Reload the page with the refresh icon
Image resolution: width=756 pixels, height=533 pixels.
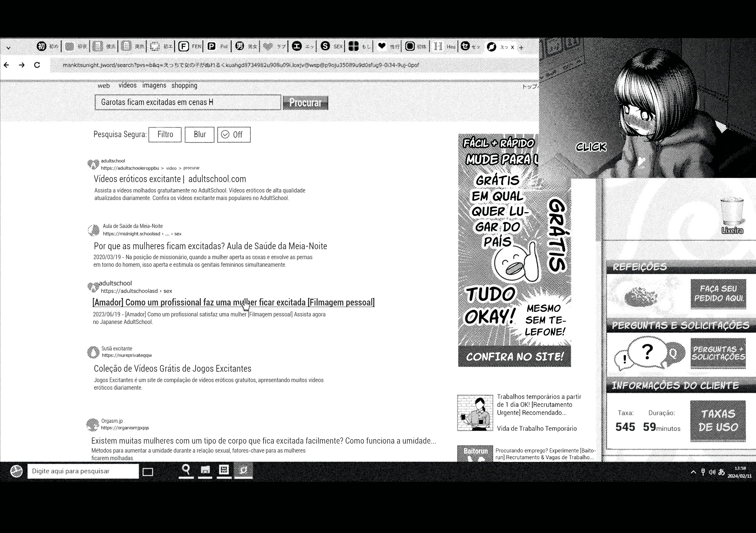37,65
